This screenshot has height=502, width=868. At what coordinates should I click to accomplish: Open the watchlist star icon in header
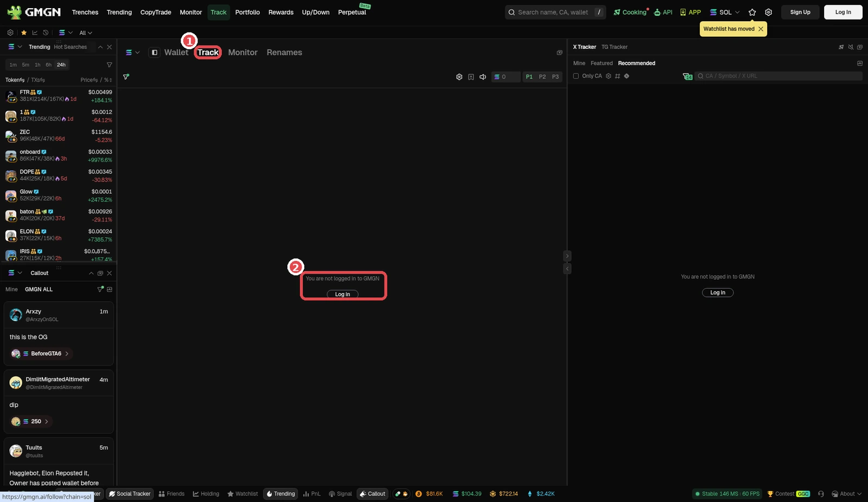click(x=752, y=12)
